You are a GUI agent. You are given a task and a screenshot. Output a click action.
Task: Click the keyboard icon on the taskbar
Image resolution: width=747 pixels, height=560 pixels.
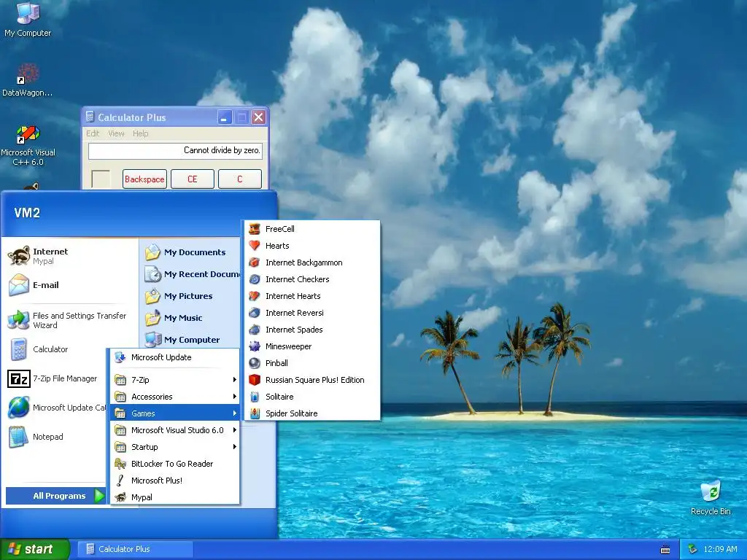[665, 550]
